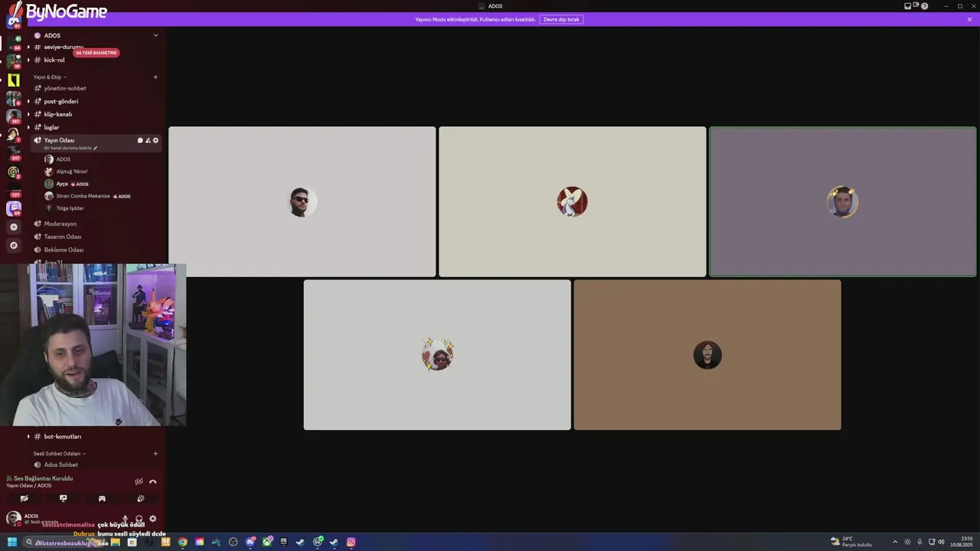Click ADOS user avatar in bottom panel
Image resolution: width=980 pixels, height=551 pixels.
[x=13, y=518]
